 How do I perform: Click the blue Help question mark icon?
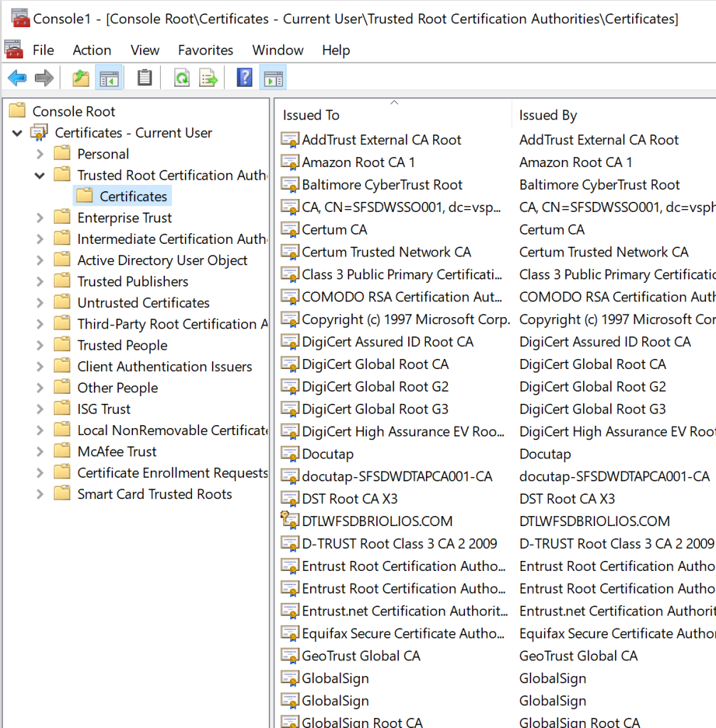click(x=245, y=77)
